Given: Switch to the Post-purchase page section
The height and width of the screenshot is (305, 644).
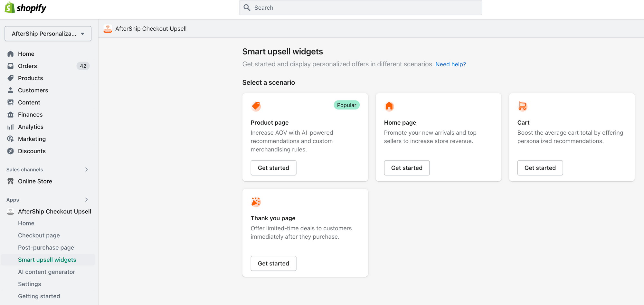Looking at the screenshot, I should (46, 247).
